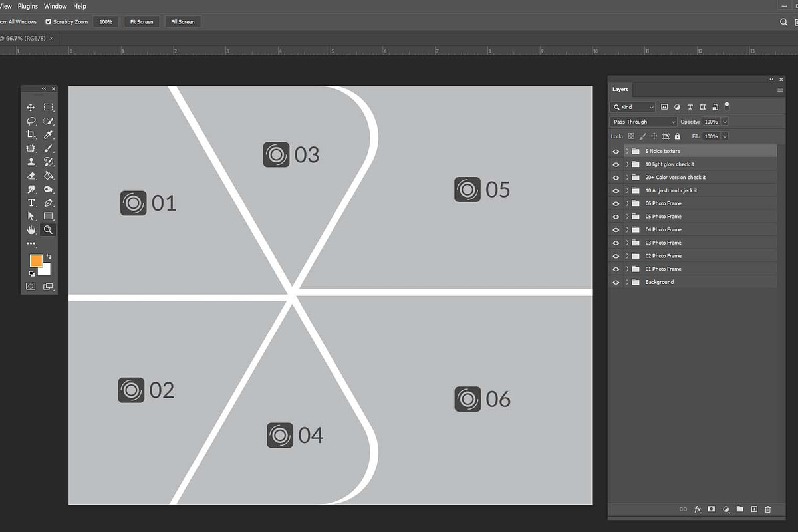Add a layer mask
This screenshot has height=532, width=798.
[712, 509]
